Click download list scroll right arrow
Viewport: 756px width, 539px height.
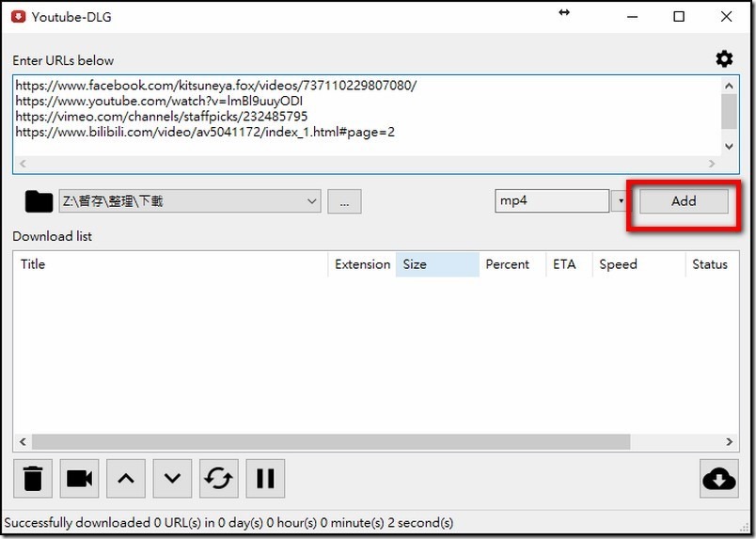pyautogui.click(x=729, y=441)
